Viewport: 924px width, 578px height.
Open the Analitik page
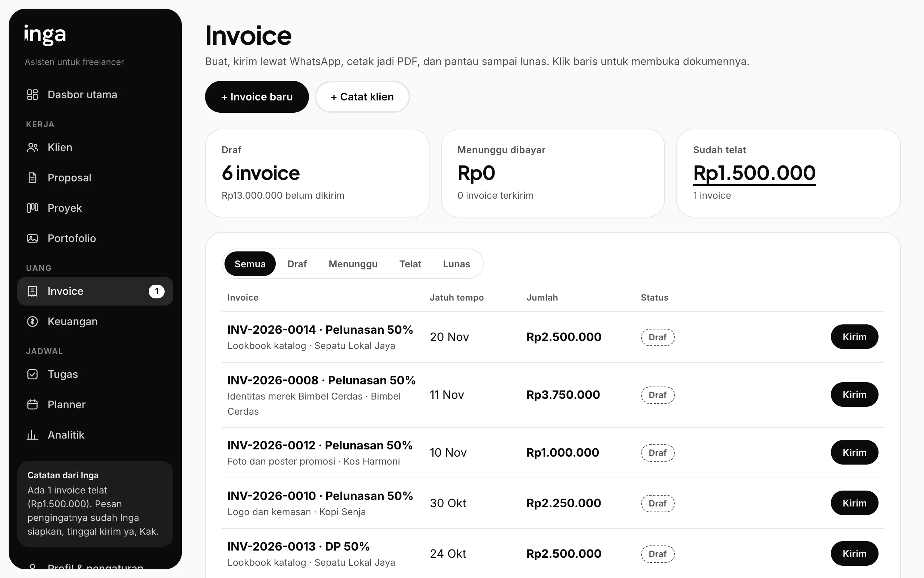[95, 435]
